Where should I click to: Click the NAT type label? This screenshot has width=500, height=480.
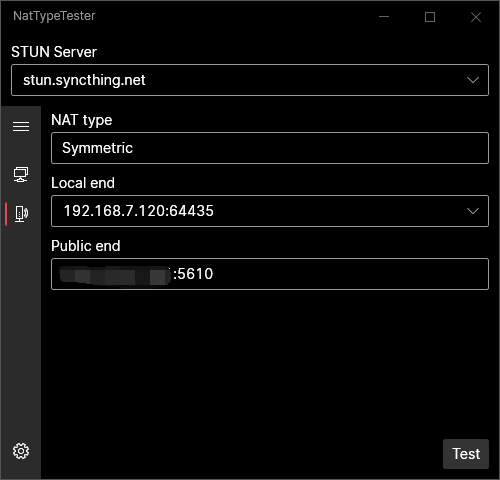point(82,120)
